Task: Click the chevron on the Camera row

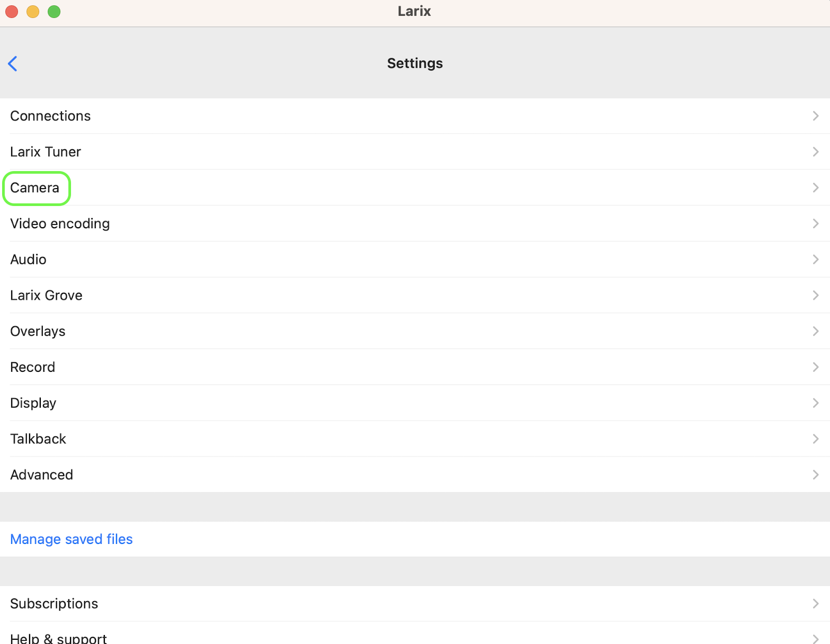Action: click(x=816, y=188)
